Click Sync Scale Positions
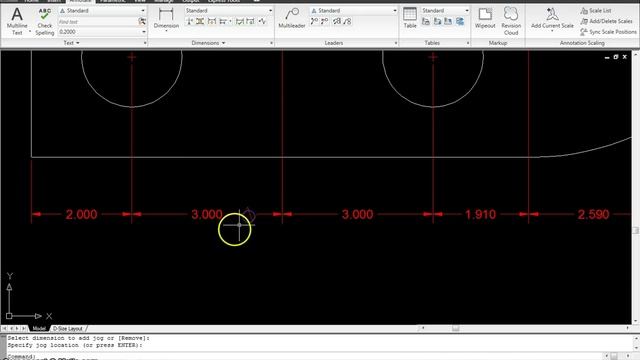640x360 pixels. point(609,32)
